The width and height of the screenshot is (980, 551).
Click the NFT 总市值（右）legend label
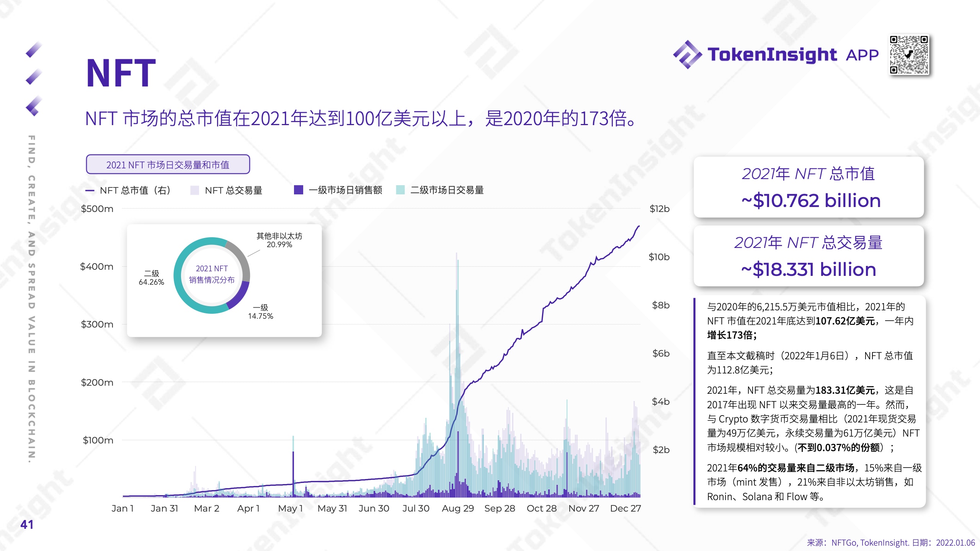[x=135, y=190]
